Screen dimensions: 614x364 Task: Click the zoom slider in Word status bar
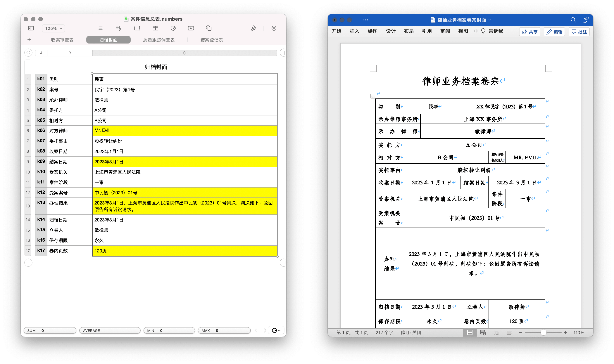click(x=543, y=333)
